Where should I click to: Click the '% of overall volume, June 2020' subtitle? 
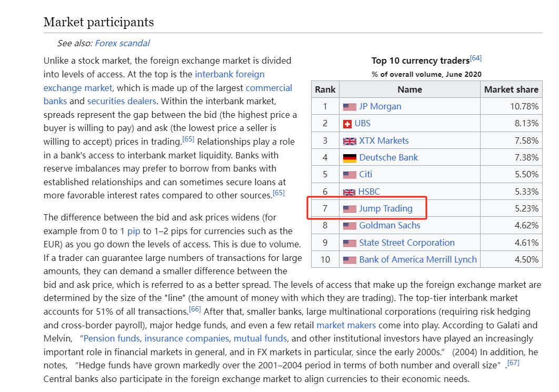coord(426,74)
